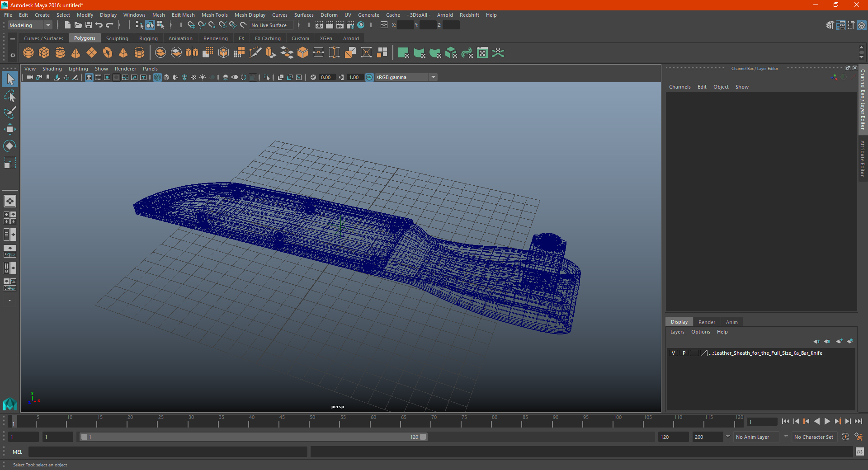This screenshot has width=868, height=470.
Task: Toggle viewport grid display
Action: click(89, 77)
